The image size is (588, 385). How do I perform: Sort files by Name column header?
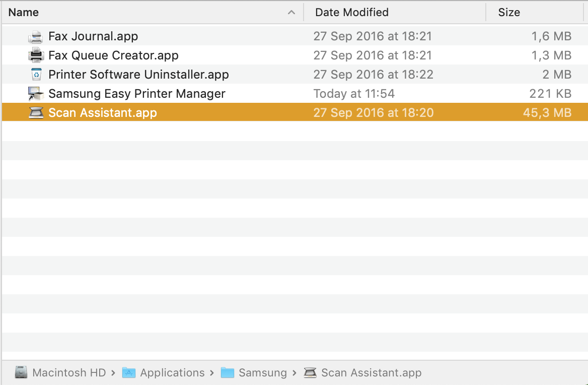click(x=24, y=13)
